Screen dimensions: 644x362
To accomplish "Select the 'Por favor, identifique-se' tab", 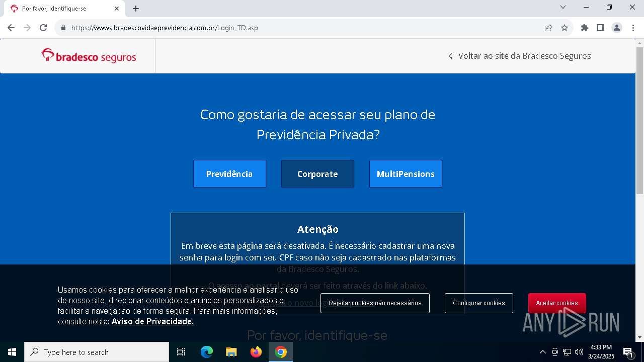I will click(64, 9).
